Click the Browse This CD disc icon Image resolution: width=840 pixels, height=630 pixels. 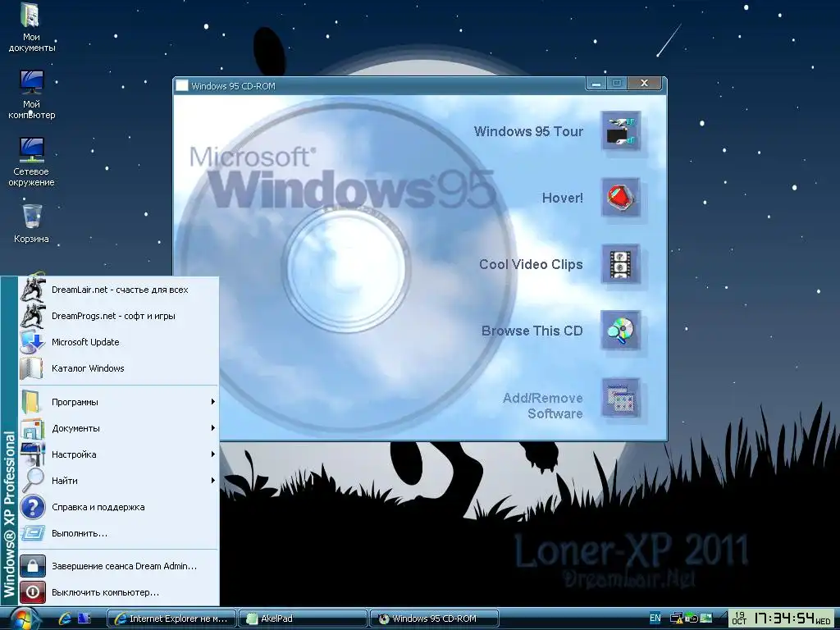[620, 331]
